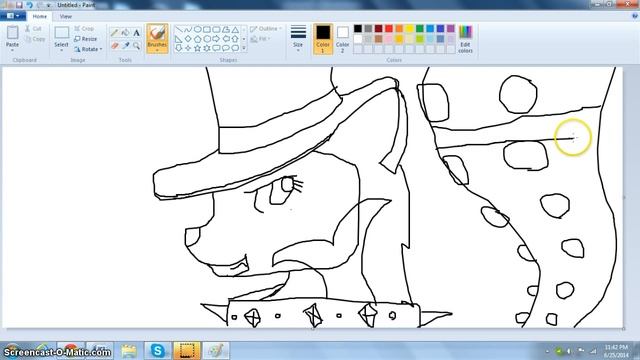The image size is (640, 360).
Task: Pick the dark red palette swatch
Action: point(378,29)
